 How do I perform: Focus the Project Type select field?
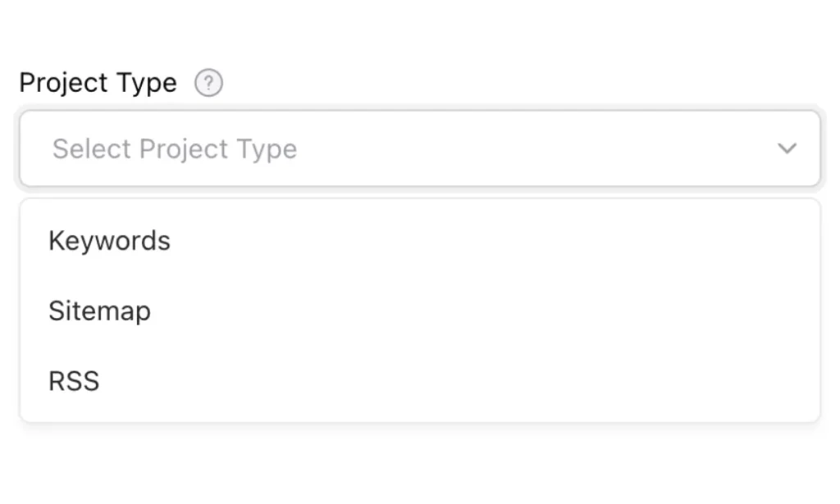click(x=420, y=148)
